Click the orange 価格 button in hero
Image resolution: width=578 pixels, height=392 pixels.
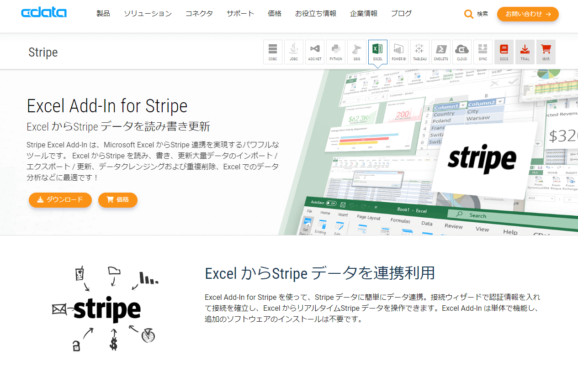(118, 200)
